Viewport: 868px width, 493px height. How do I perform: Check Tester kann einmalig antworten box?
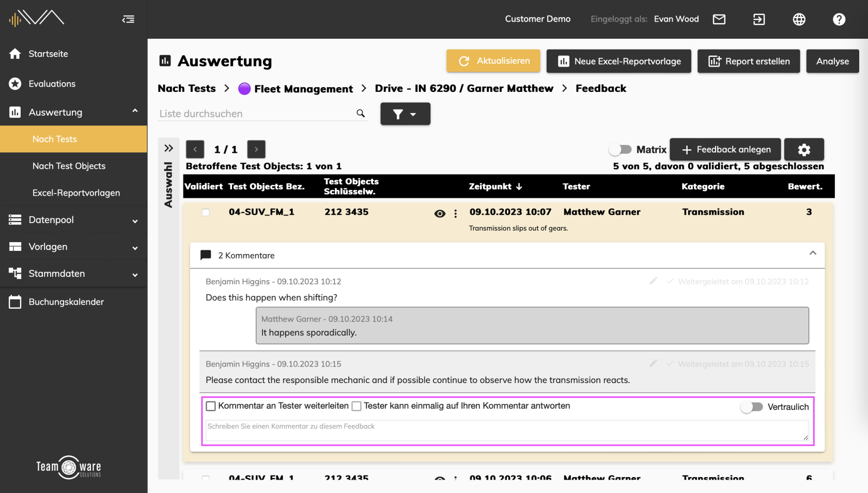[357, 406]
